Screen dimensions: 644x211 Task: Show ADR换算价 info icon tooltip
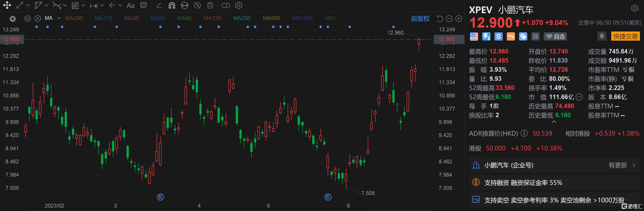[524, 133]
